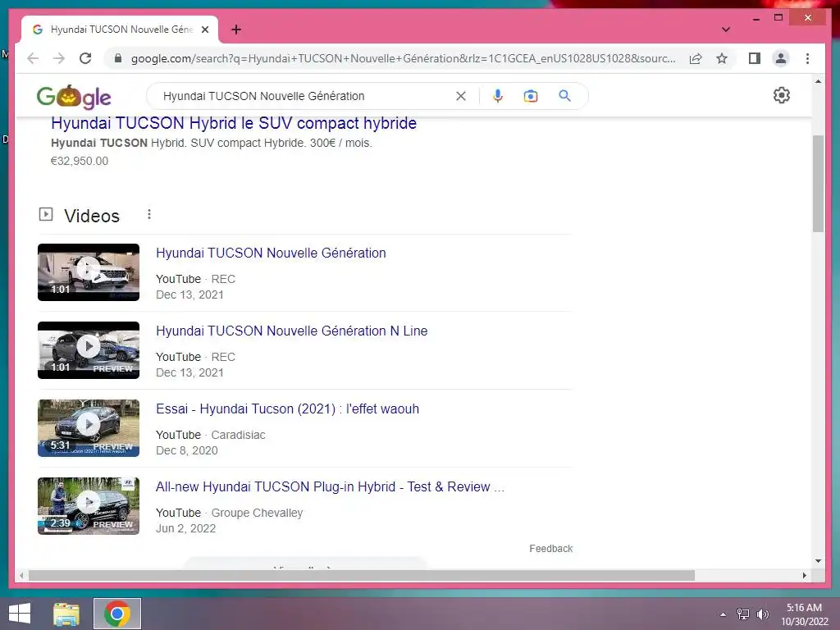Image resolution: width=840 pixels, height=630 pixels.
Task: Focus the Google search box
Action: [305, 96]
